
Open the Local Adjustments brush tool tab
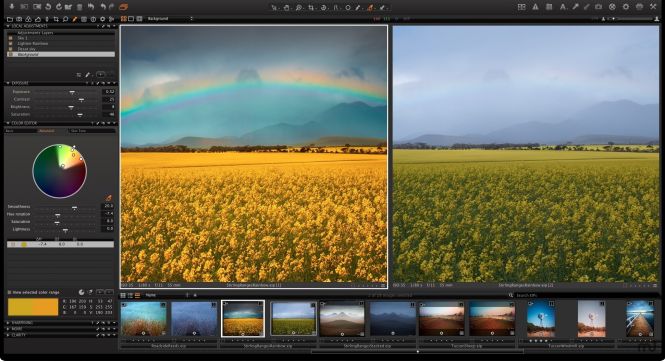click(75, 19)
